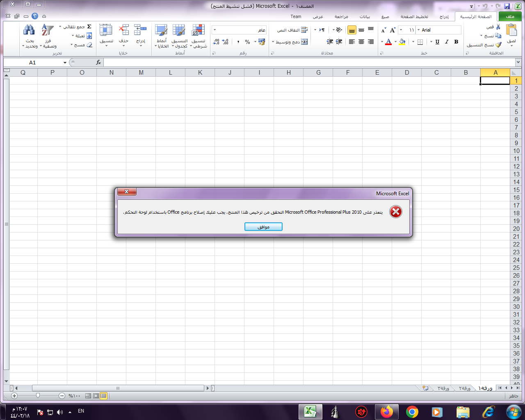Open the Font Color dropdown arrow
The height and width of the screenshot is (420, 525).
point(382,42)
